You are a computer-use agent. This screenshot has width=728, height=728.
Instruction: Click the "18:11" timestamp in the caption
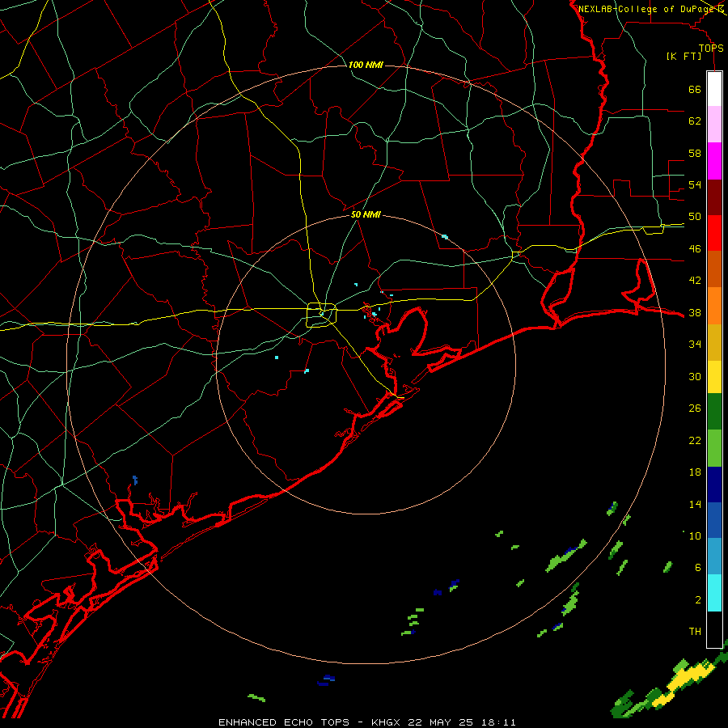click(498, 722)
